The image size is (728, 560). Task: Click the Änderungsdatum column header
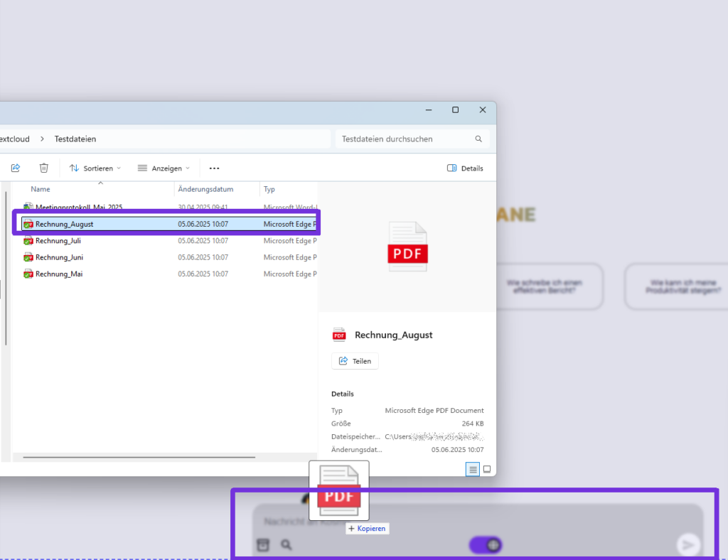[205, 190]
